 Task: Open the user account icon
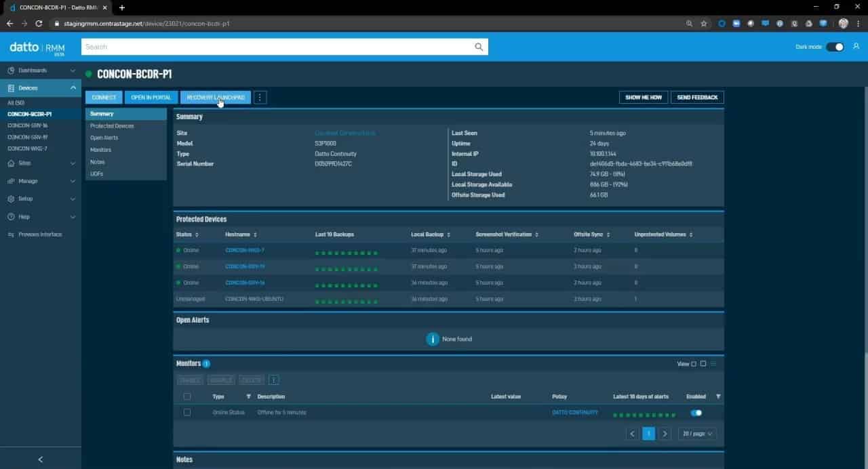[856, 47]
